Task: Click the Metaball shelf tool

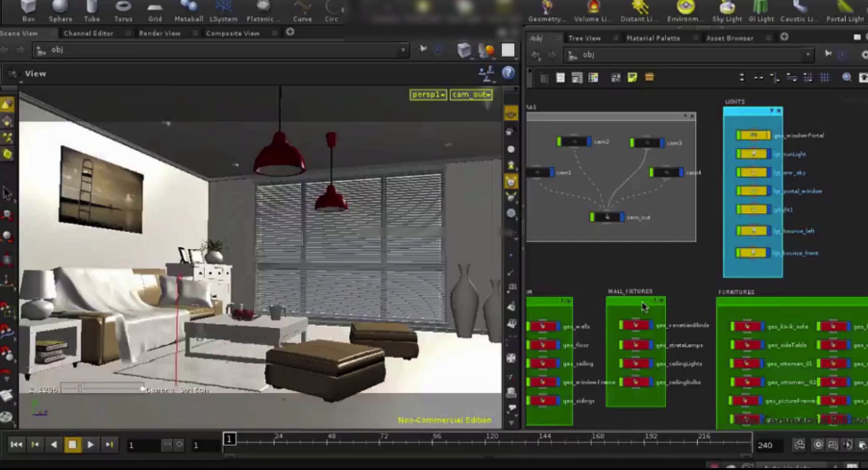Action: click(x=188, y=11)
